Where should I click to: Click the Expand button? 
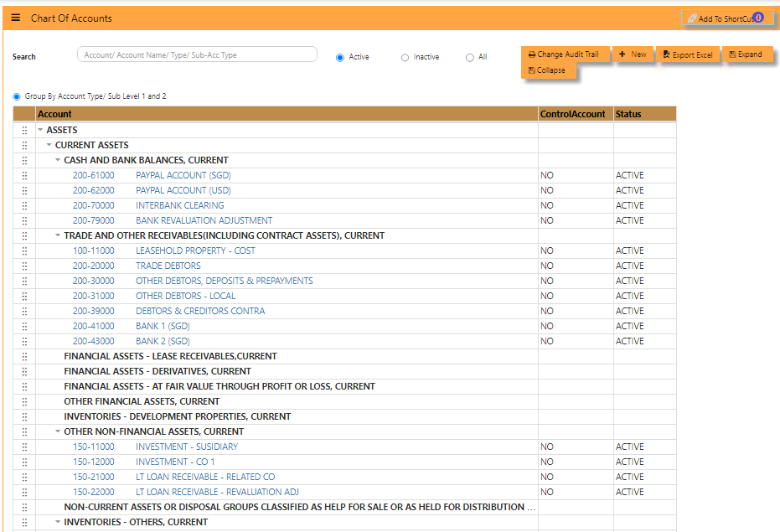coord(747,54)
